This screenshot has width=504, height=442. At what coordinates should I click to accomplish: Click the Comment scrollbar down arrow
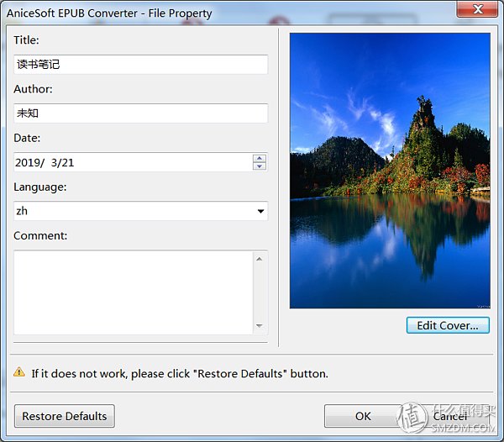tap(260, 326)
